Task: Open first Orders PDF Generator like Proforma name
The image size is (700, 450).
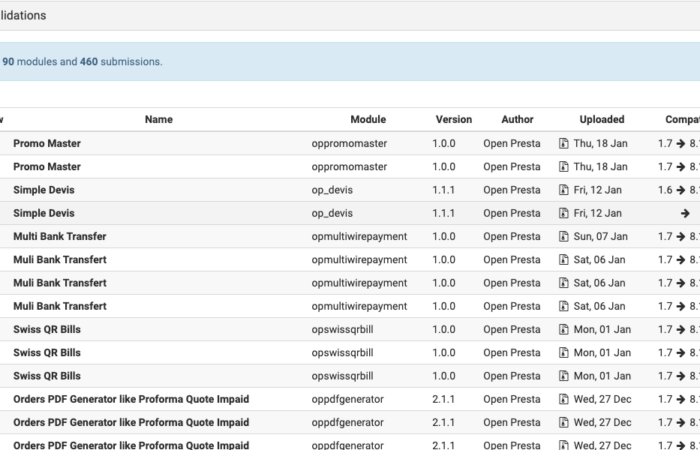Action: 131,399
